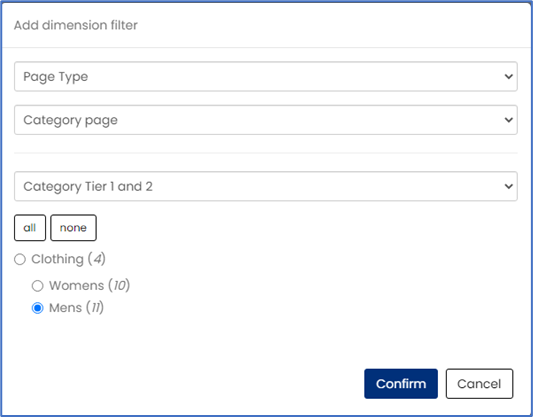The height and width of the screenshot is (417, 533).
Task: Click the Womens label text
Action: point(76,285)
